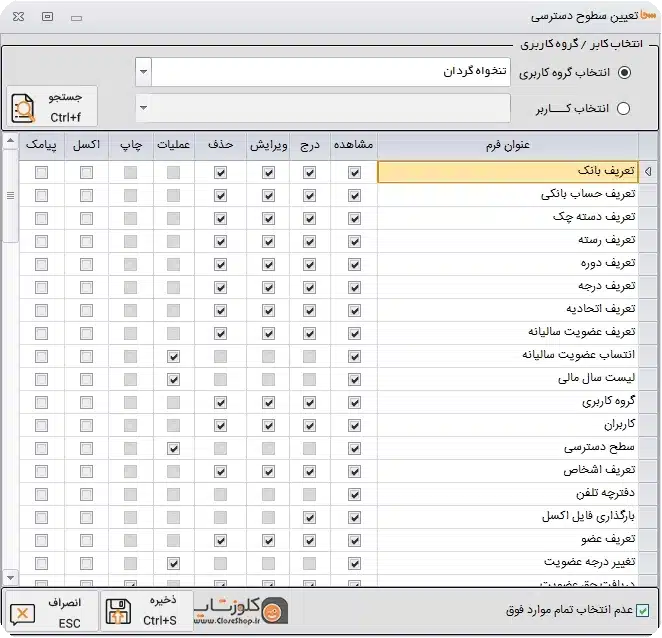Click user group field showing تنخواه گردان
The height and width of the screenshot is (638, 662).
(331, 72)
